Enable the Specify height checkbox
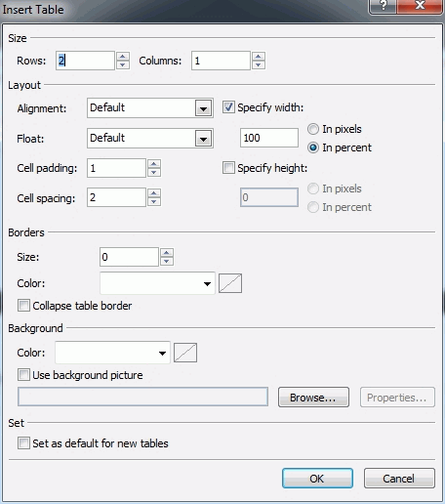445x504 pixels. [x=228, y=168]
